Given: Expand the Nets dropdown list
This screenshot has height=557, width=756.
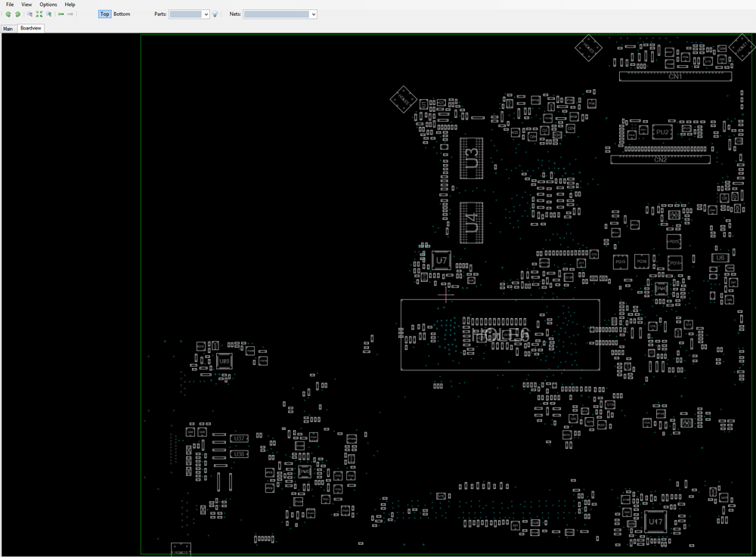Looking at the screenshot, I should click(314, 14).
